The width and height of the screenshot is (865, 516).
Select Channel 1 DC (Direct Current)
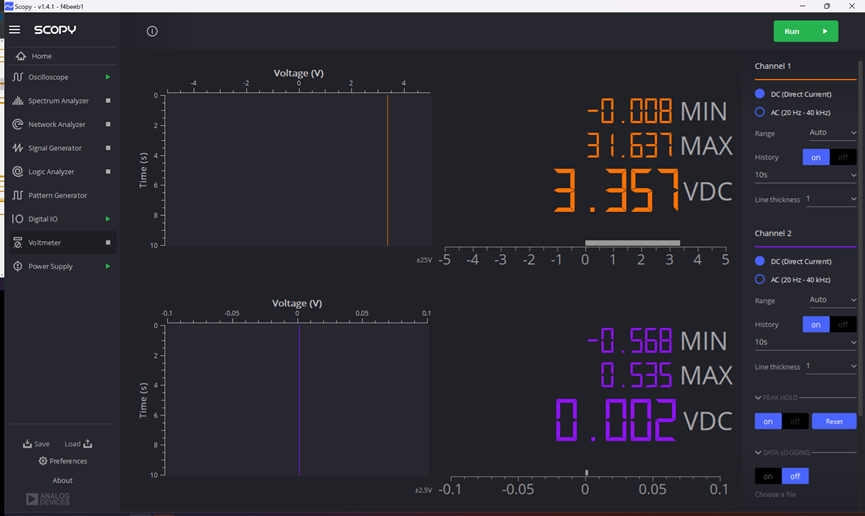(760, 94)
